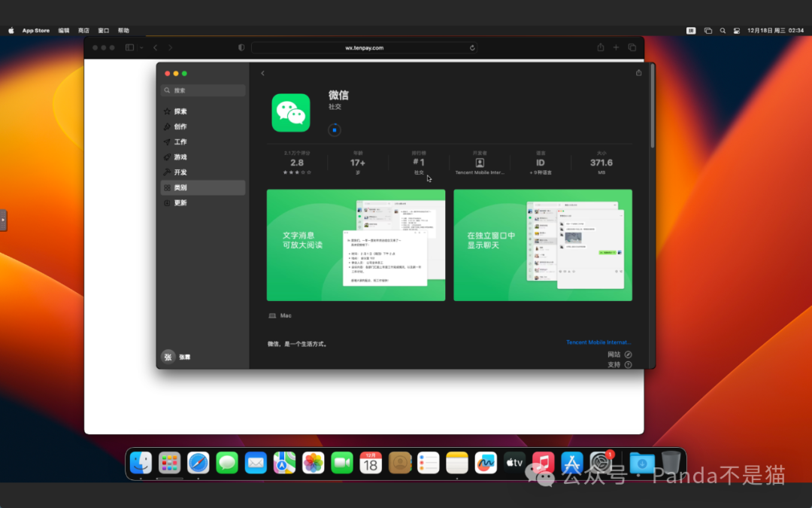Open FaceTime from the Dock
Viewport: 812px width, 508px height.
pyautogui.click(x=342, y=463)
